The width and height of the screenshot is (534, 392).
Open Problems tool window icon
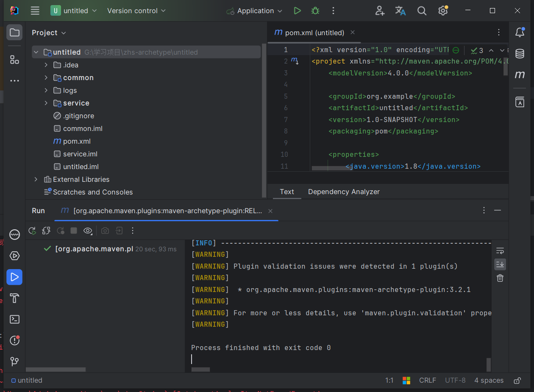point(14,340)
